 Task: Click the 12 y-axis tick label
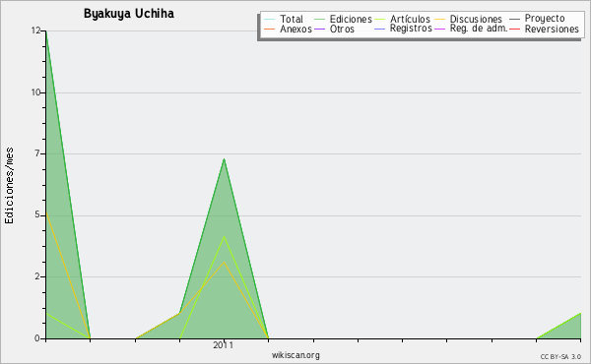pyautogui.click(x=35, y=30)
